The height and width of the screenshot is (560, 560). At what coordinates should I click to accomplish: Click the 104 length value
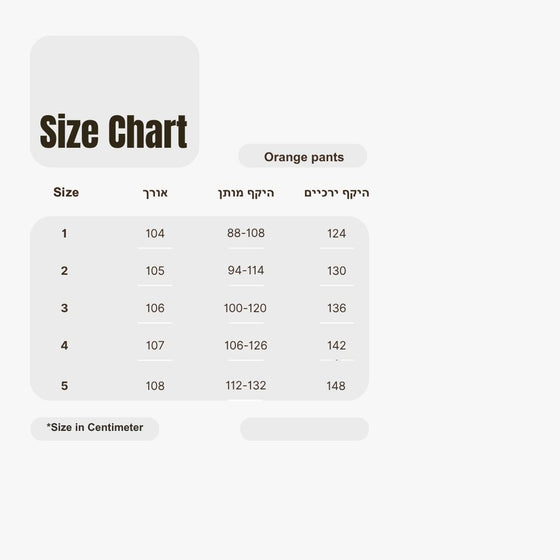point(155,234)
